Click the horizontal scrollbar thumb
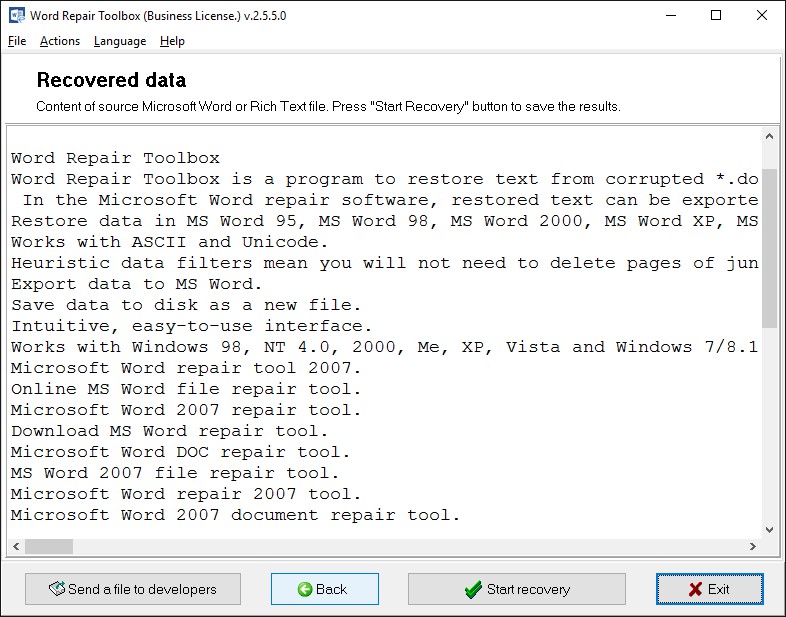The image size is (786, 617). click(49, 546)
